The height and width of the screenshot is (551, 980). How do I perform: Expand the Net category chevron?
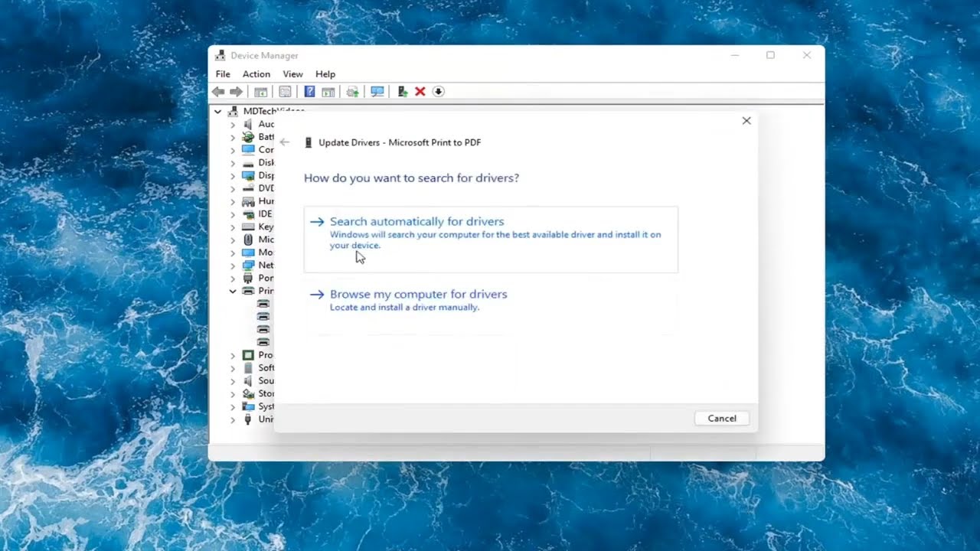pyautogui.click(x=233, y=266)
